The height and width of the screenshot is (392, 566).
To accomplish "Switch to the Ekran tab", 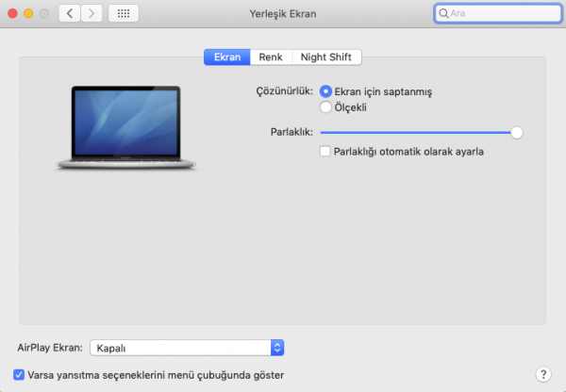I will point(227,57).
